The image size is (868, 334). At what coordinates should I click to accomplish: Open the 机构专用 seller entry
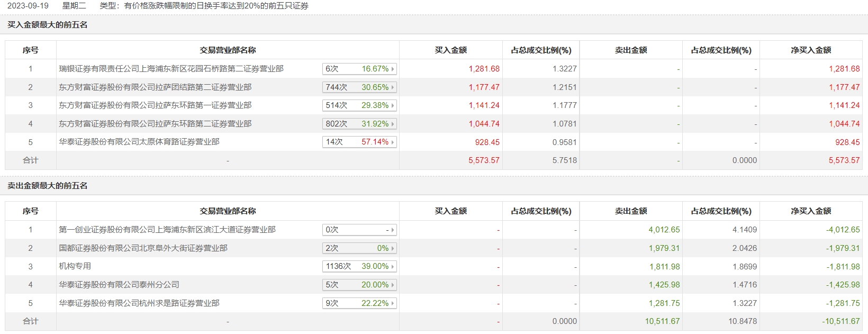(75, 266)
